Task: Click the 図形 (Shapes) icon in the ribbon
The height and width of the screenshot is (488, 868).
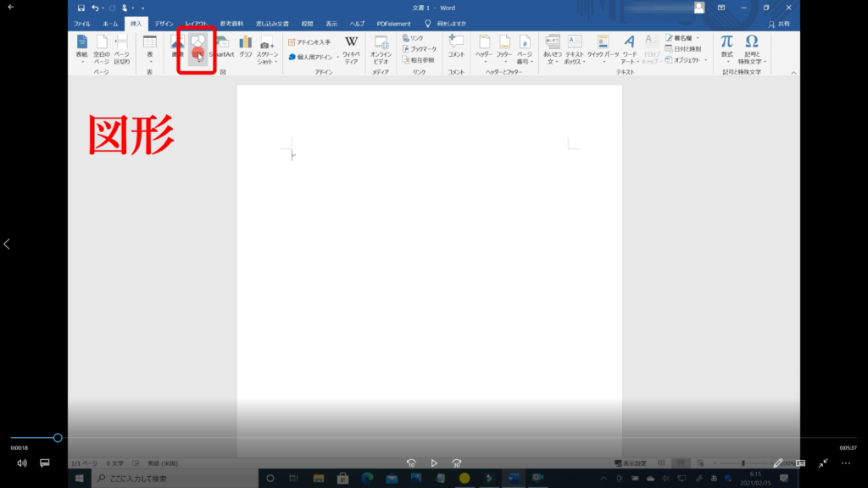Action: click(197, 47)
